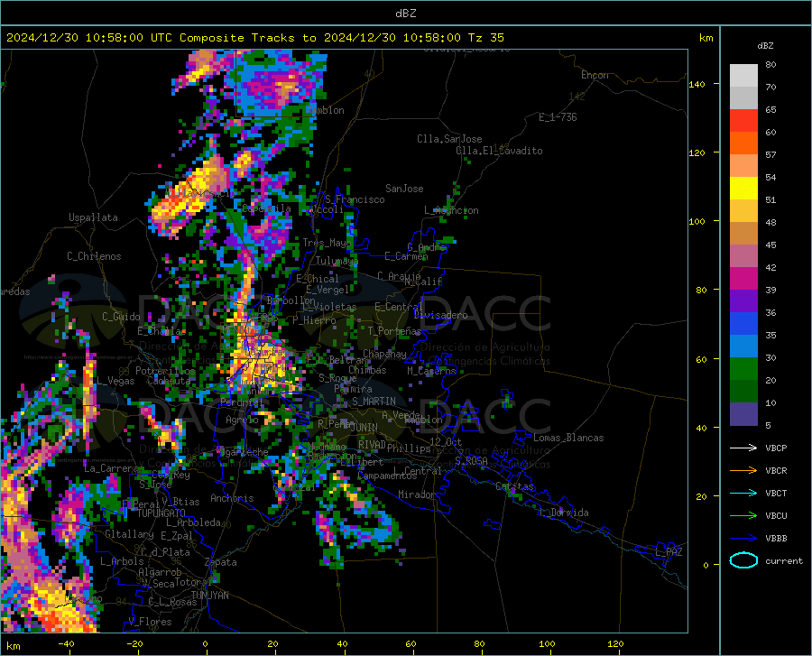Select the 36 dBZ blue swatch
The height and width of the screenshot is (656, 812).
pos(743,324)
